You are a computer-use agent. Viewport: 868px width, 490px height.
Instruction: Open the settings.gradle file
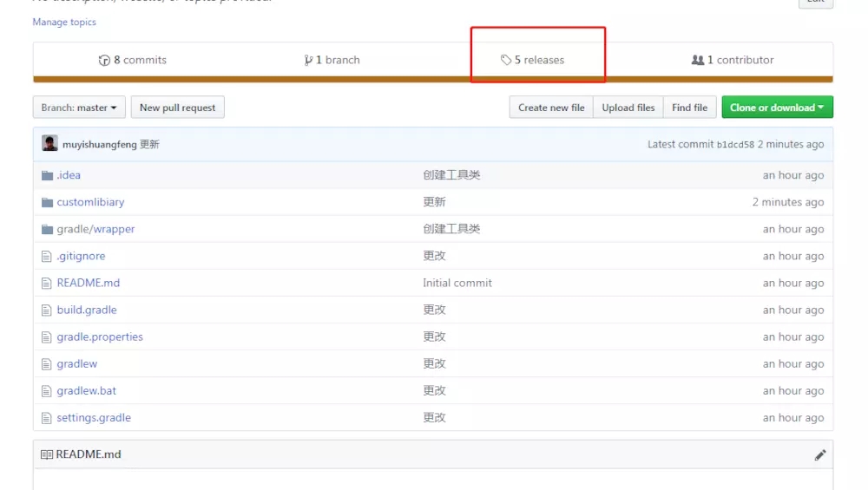click(94, 418)
